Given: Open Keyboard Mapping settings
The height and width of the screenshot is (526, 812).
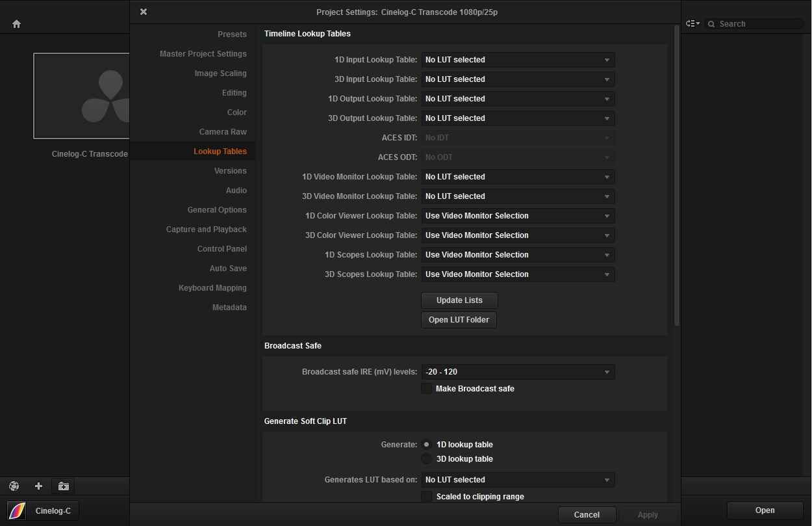Looking at the screenshot, I should [x=212, y=288].
